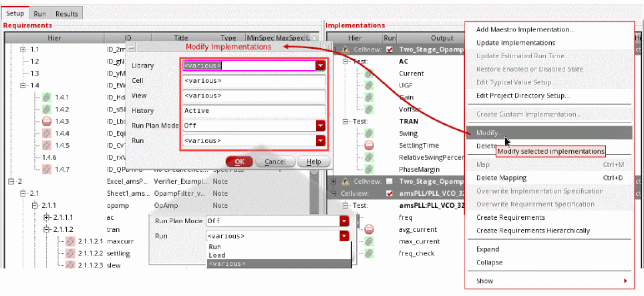Click the green link icon beside Voffset output
Image resolution: width=644 pixels, height=296 pixels.
click(369, 109)
